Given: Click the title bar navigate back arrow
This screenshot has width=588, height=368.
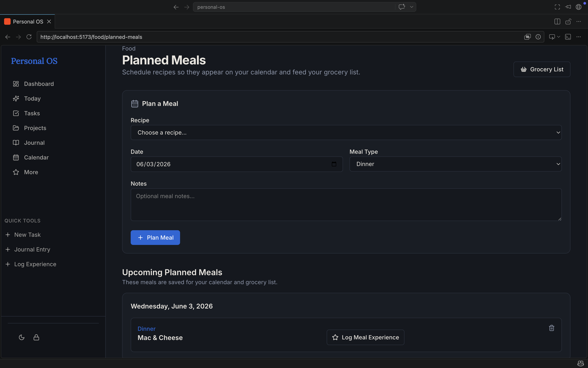Looking at the screenshot, I should point(176,7).
